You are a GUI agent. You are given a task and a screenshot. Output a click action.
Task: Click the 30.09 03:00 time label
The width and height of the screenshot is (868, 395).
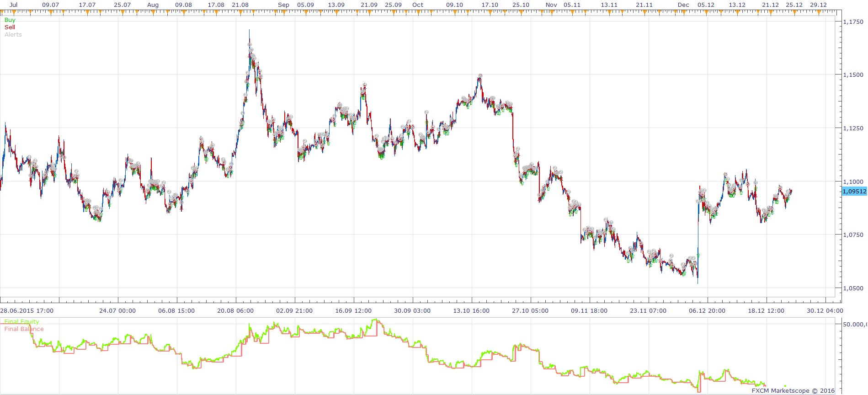[x=412, y=311]
